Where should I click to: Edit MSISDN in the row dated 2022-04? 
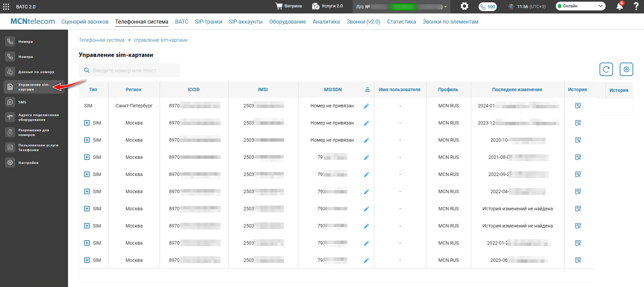click(366, 192)
